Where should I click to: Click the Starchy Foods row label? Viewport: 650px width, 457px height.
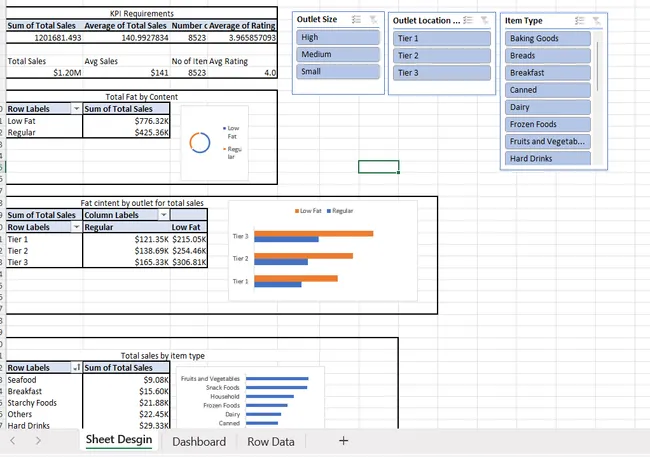tap(44, 403)
